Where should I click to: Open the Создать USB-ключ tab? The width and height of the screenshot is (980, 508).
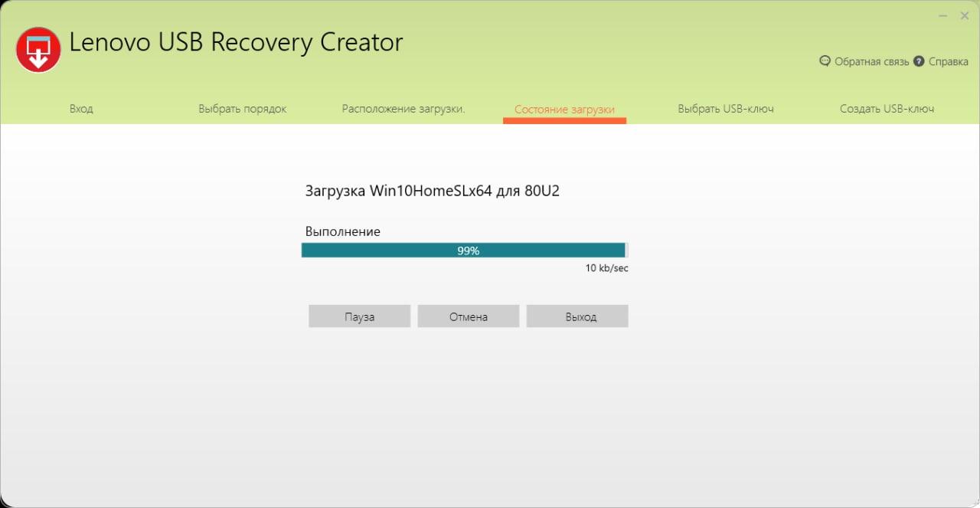click(x=887, y=109)
